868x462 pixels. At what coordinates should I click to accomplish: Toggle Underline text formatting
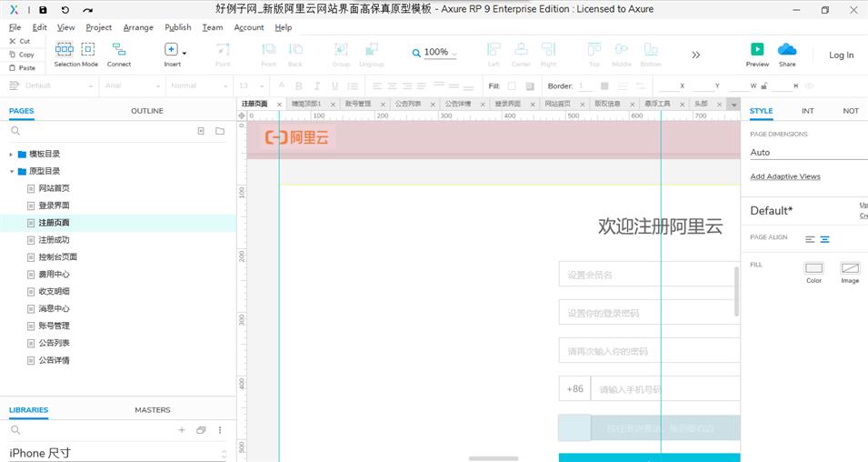pyautogui.click(x=334, y=85)
